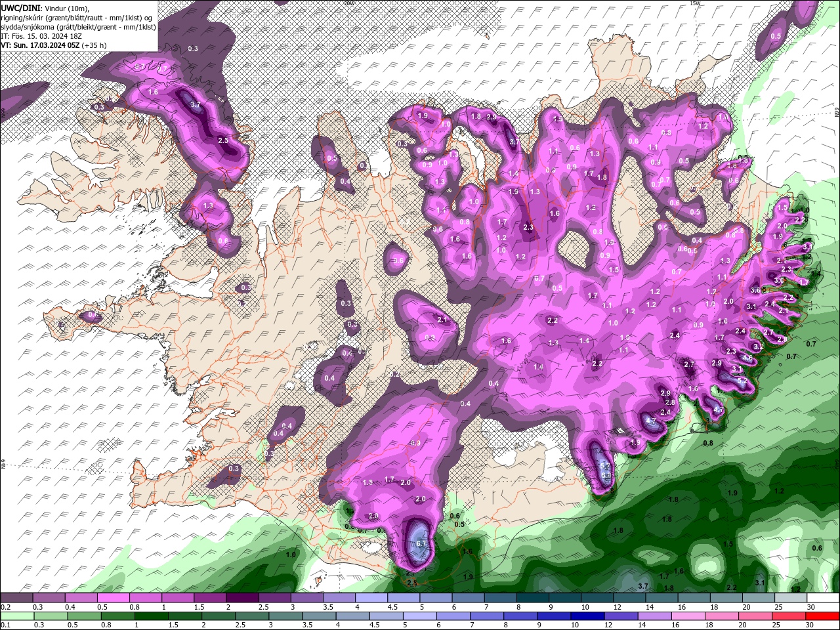Click the '15W' longitude label on the top edge

pyautogui.click(x=695, y=3)
